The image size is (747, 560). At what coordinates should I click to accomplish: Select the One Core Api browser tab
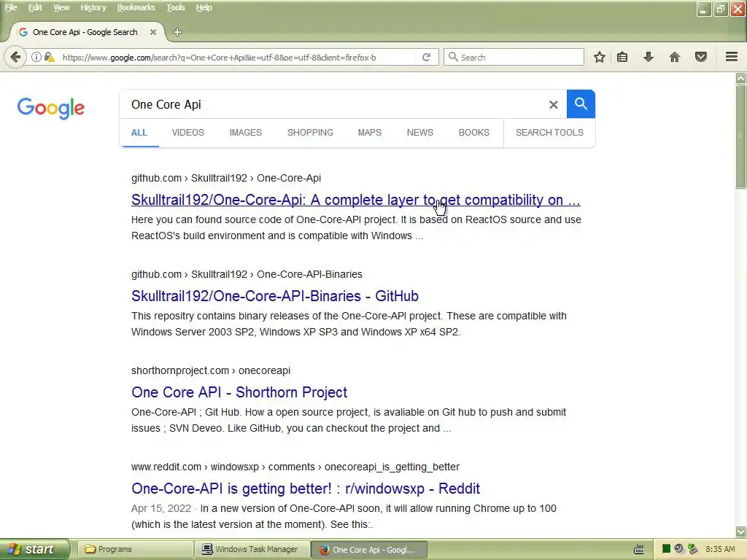pyautogui.click(x=85, y=32)
